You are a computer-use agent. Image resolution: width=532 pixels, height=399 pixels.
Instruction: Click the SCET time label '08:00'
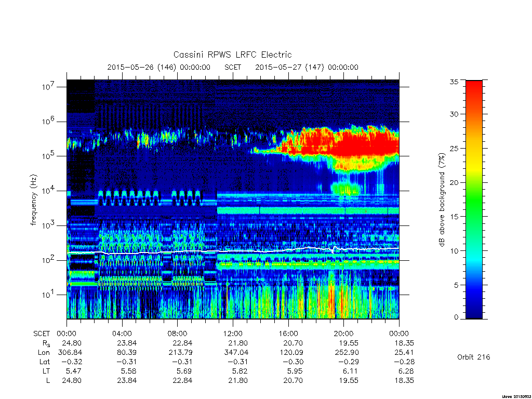177,334
